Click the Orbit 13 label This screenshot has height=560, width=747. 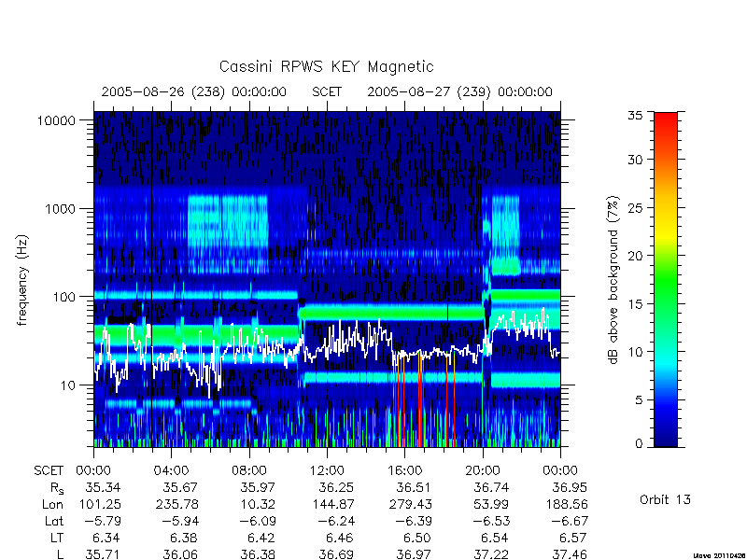point(665,500)
